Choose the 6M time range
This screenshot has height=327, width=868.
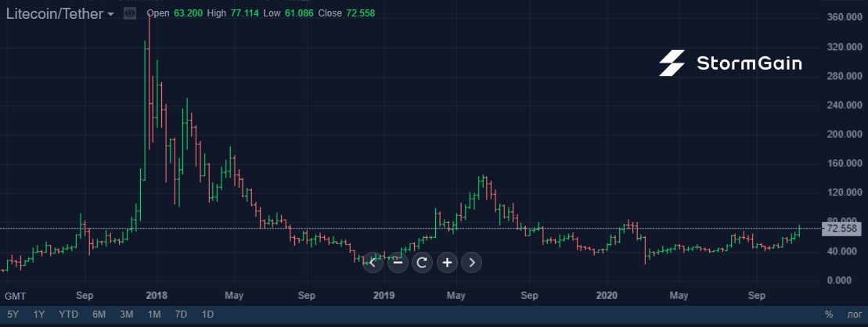pyautogui.click(x=99, y=314)
